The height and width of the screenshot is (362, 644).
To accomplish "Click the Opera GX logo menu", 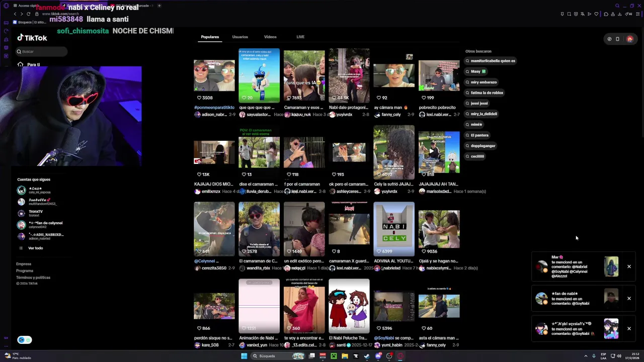I will (6, 6).
